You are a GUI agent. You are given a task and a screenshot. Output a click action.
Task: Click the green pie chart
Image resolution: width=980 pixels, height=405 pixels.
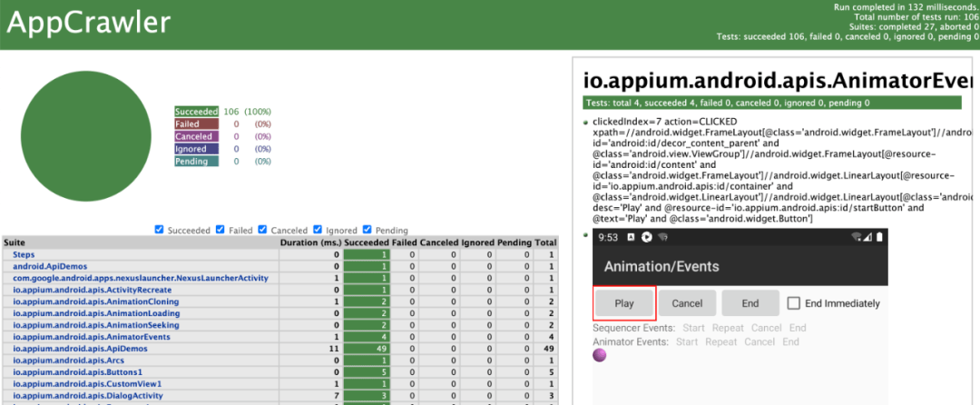pos(86,137)
